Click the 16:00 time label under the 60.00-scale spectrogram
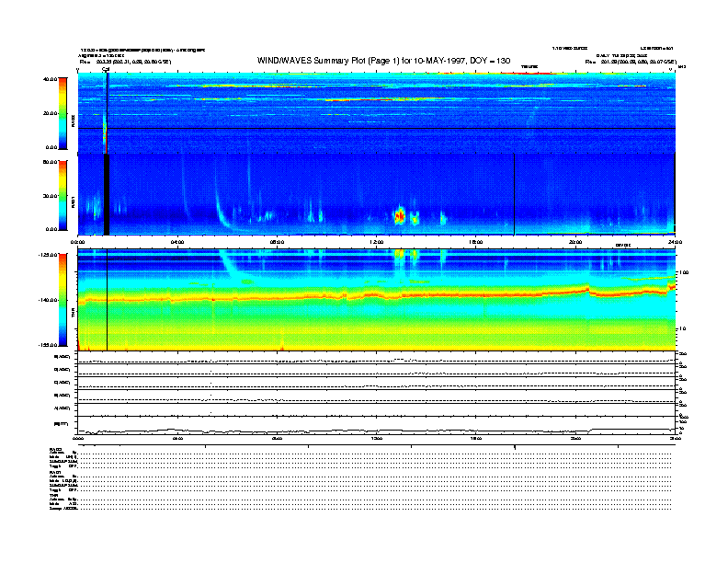The image size is (728, 563). (475, 242)
